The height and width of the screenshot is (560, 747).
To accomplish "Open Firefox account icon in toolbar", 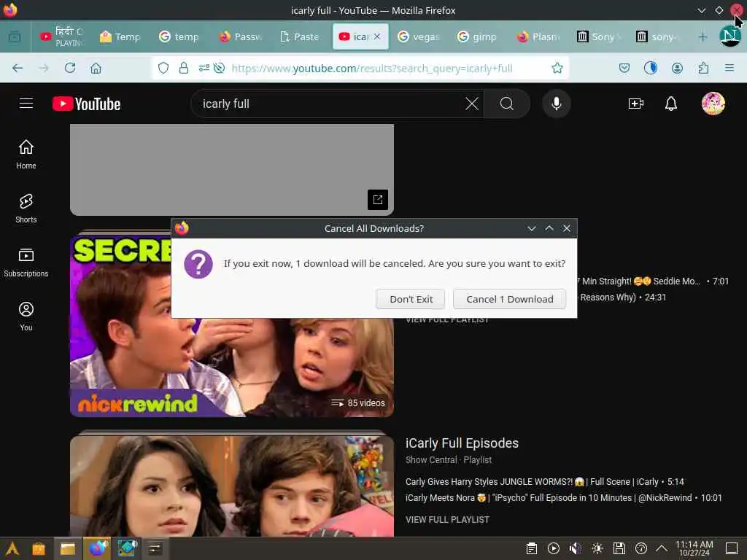I will pyautogui.click(x=677, y=68).
